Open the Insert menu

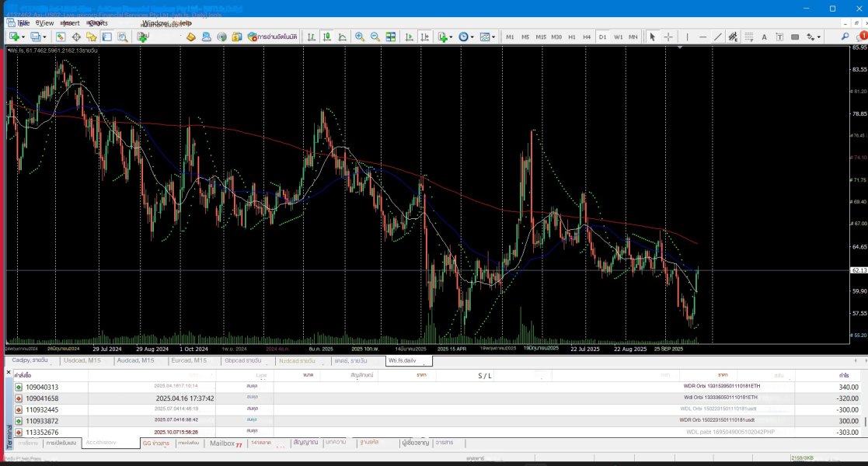70,23
